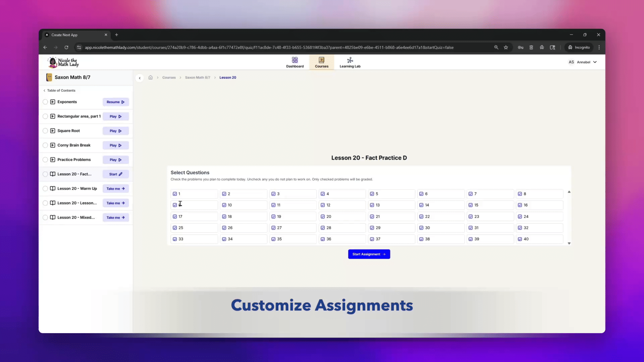Open the Dashboard grid icon
Image resolution: width=644 pixels, height=362 pixels.
point(294,60)
